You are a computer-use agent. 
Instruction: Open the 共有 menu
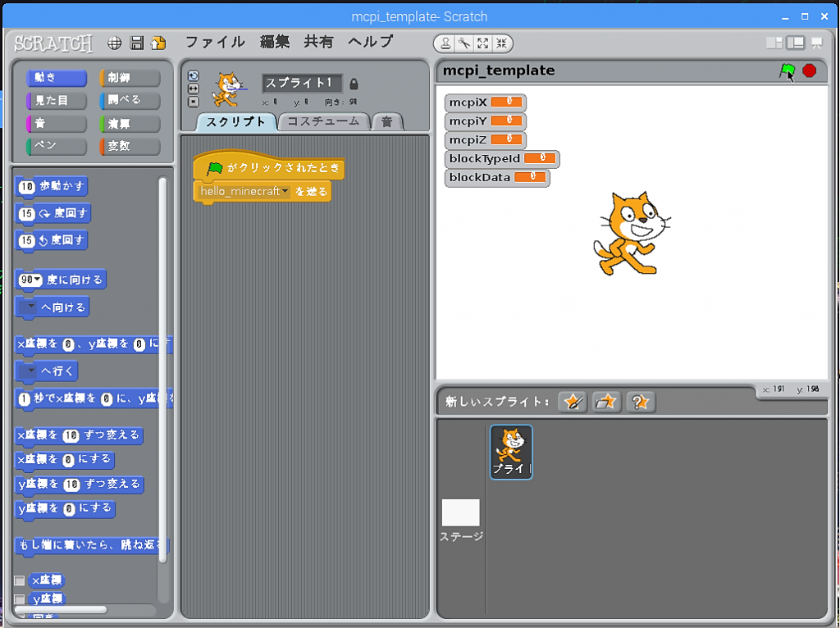click(x=319, y=42)
